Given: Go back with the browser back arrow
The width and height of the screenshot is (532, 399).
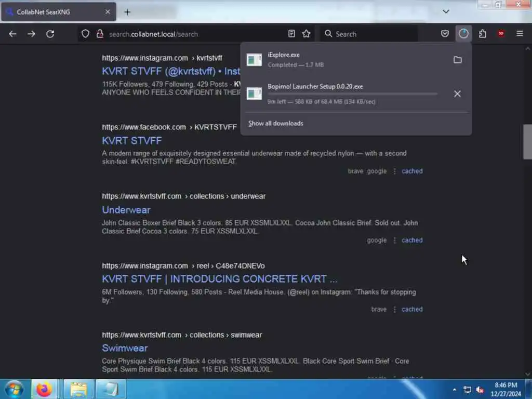Looking at the screenshot, I should (x=12, y=34).
